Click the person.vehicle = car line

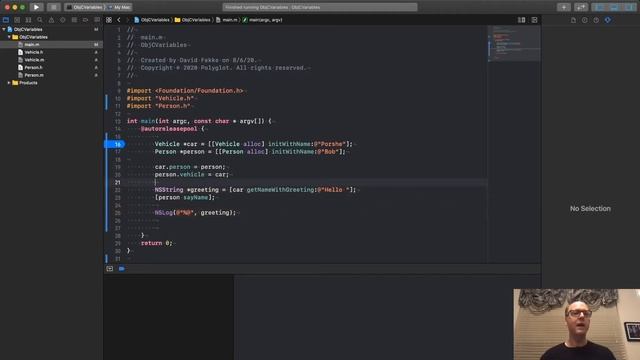click(192, 175)
